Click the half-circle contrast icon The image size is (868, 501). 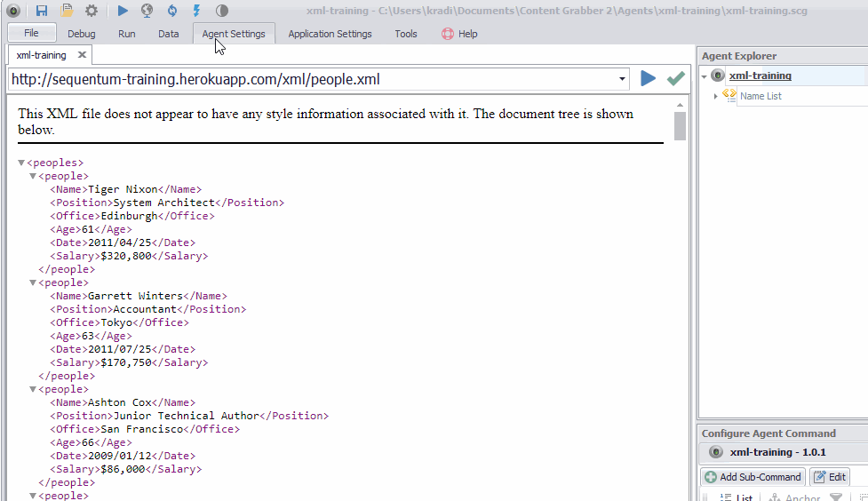tap(221, 11)
